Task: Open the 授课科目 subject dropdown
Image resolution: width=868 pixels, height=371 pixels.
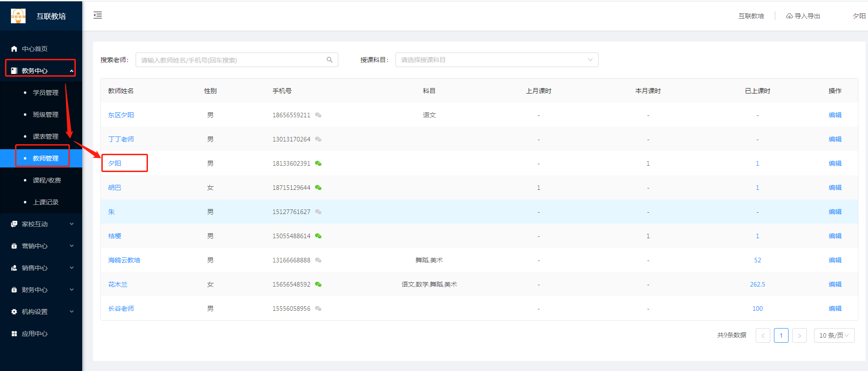Action: pos(497,60)
